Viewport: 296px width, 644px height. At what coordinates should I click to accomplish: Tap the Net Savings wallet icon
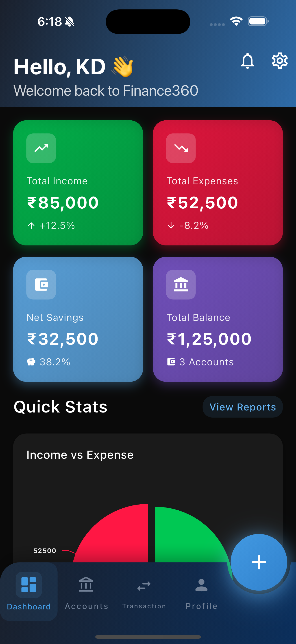click(41, 285)
